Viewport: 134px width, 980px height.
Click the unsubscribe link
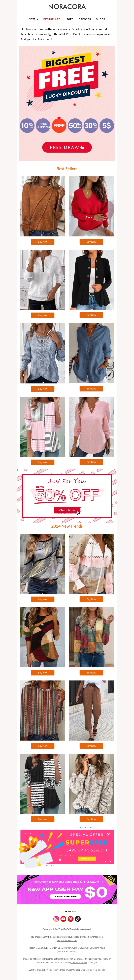(x=86, y=970)
